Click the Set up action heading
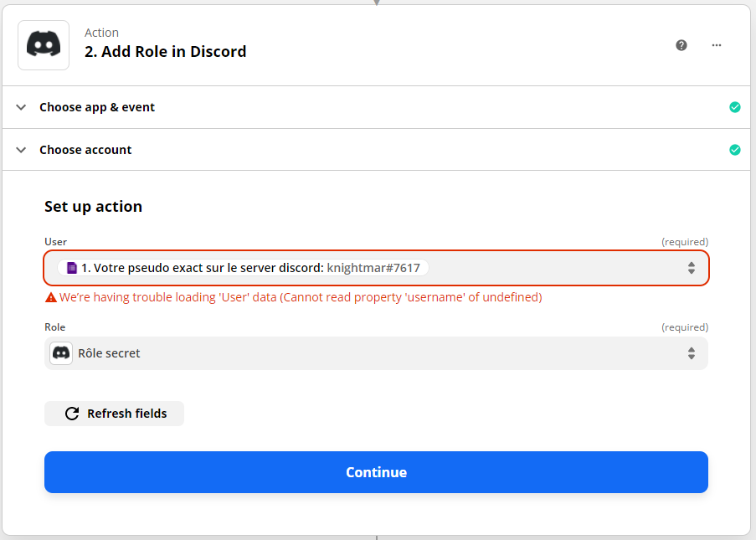Screen dimensions: 756x540 93,206
